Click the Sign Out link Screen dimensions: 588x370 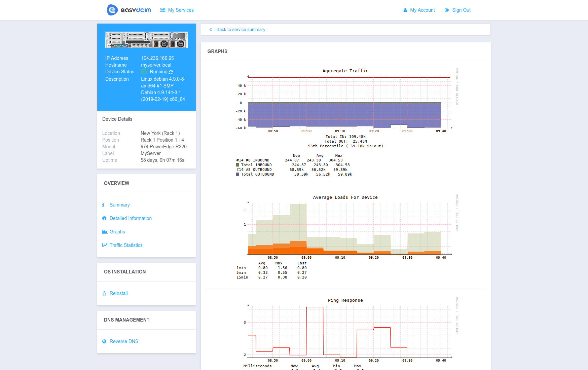461,10
